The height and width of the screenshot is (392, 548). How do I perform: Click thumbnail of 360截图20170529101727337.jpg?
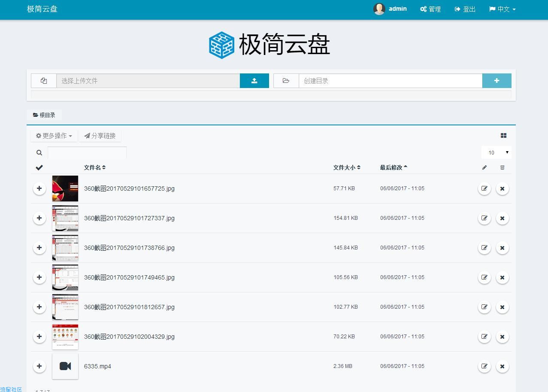point(65,218)
